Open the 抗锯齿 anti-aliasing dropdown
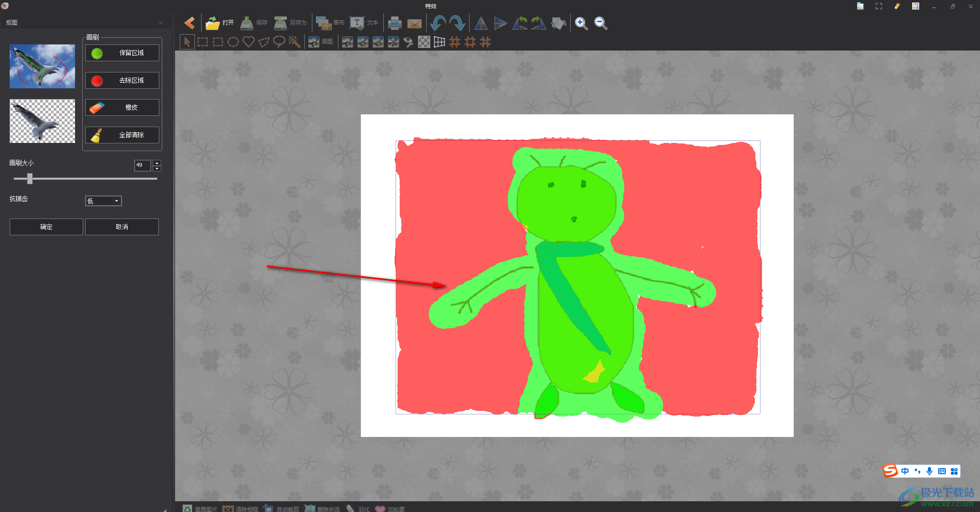 [x=104, y=201]
